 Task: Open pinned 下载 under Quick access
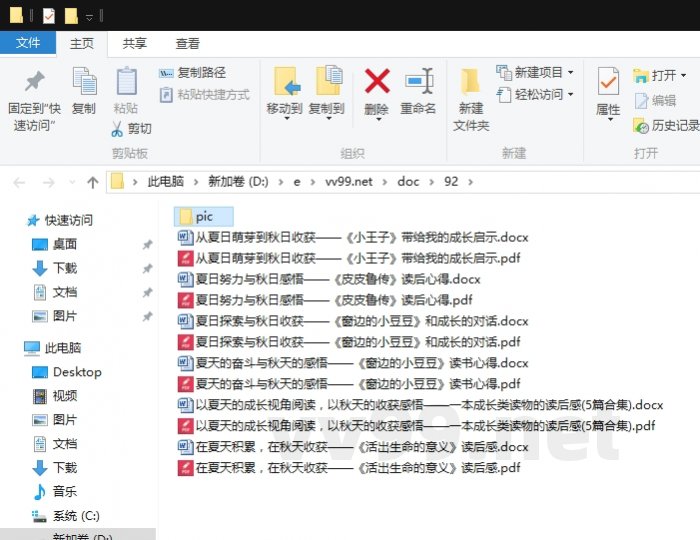55,268
